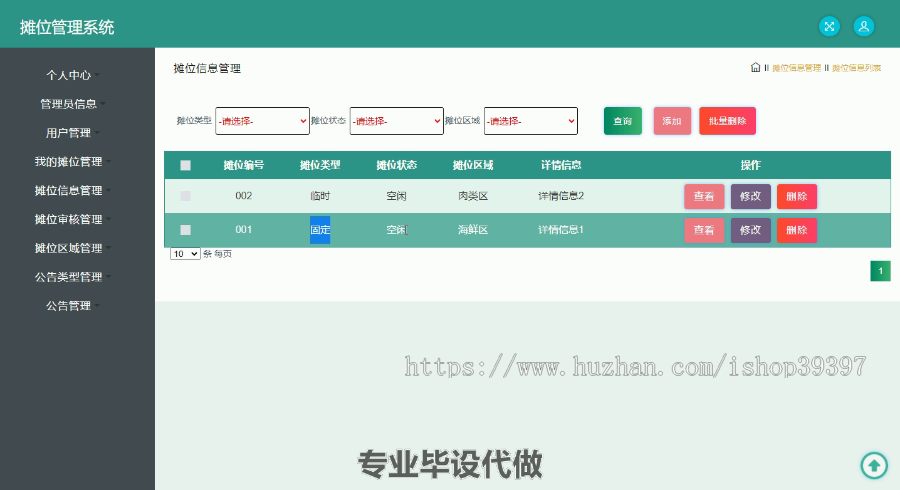Click the scroll-to-top arrow icon
This screenshot has height=490, width=900.
tap(874, 465)
